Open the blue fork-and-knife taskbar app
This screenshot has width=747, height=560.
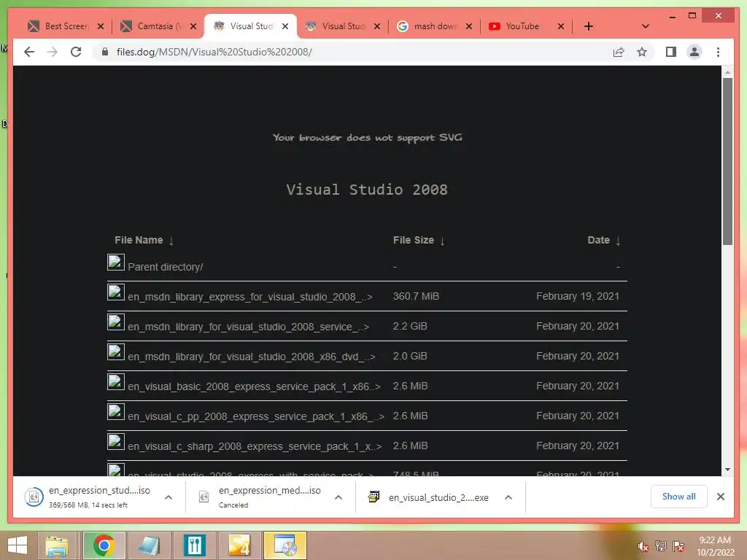tap(194, 545)
